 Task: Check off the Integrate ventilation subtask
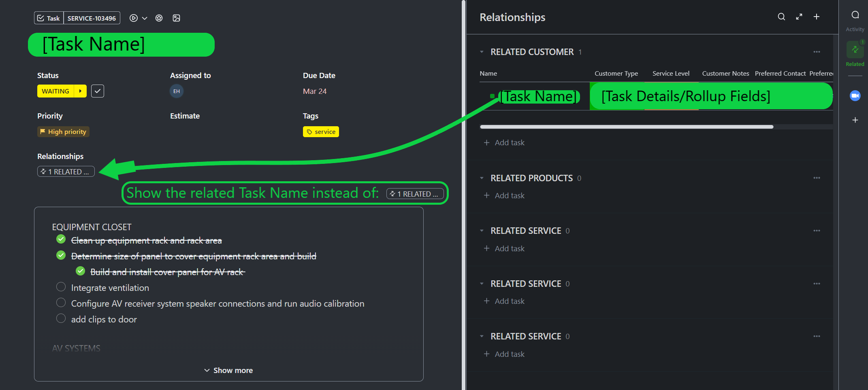(x=61, y=287)
